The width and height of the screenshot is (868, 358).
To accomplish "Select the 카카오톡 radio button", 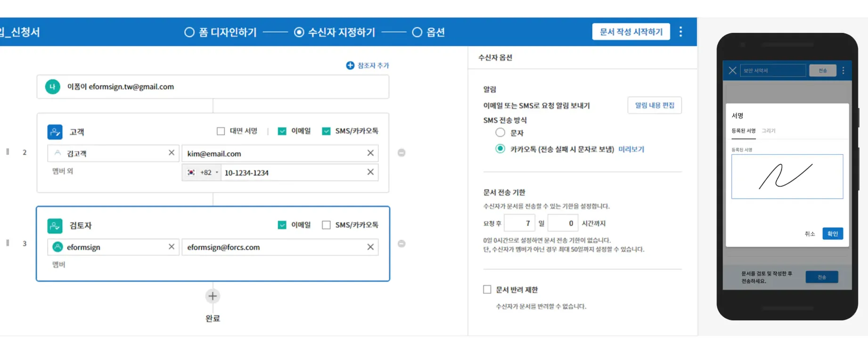I will [x=500, y=149].
